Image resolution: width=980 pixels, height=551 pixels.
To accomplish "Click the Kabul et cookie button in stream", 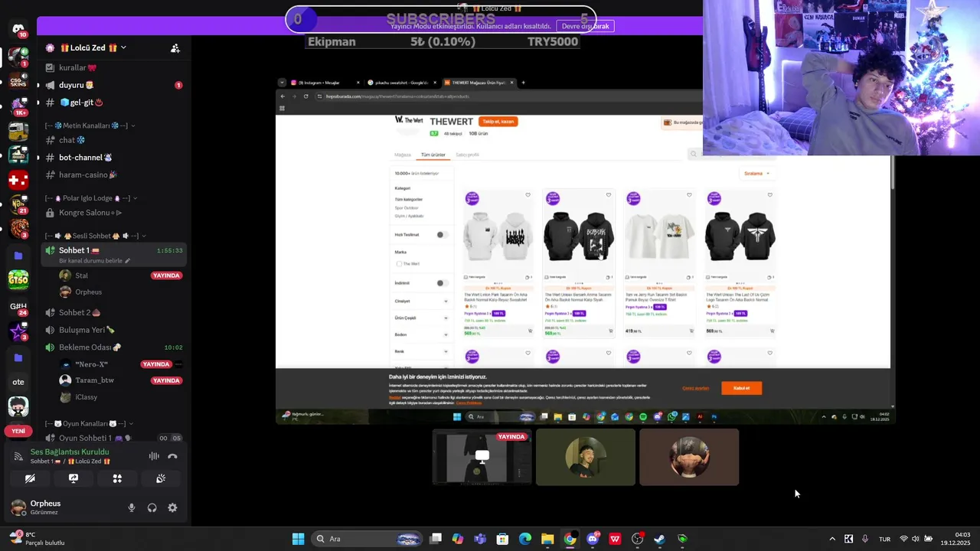I will pyautogui.click(x=741, y=388).
